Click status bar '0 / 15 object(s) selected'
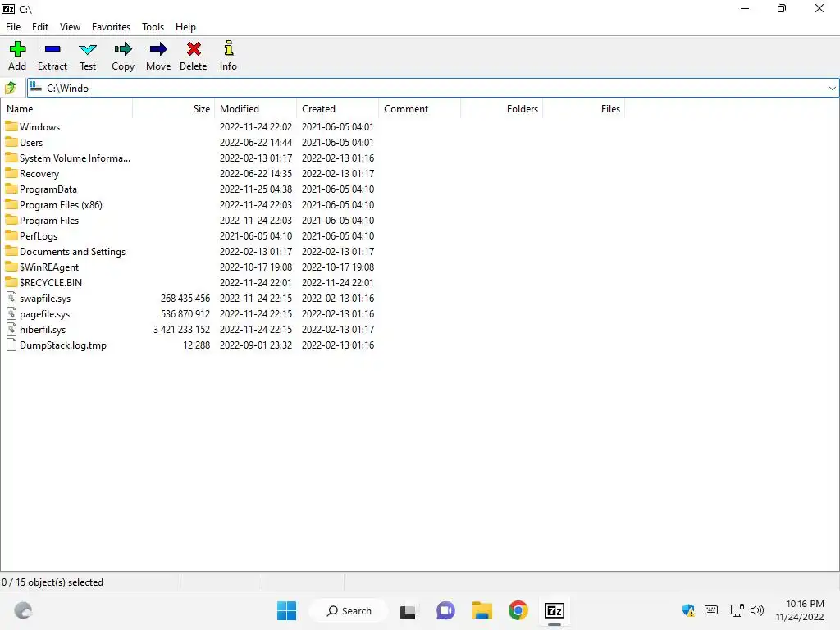The width and height of the screenshot is (840, 630). [52, 582]
